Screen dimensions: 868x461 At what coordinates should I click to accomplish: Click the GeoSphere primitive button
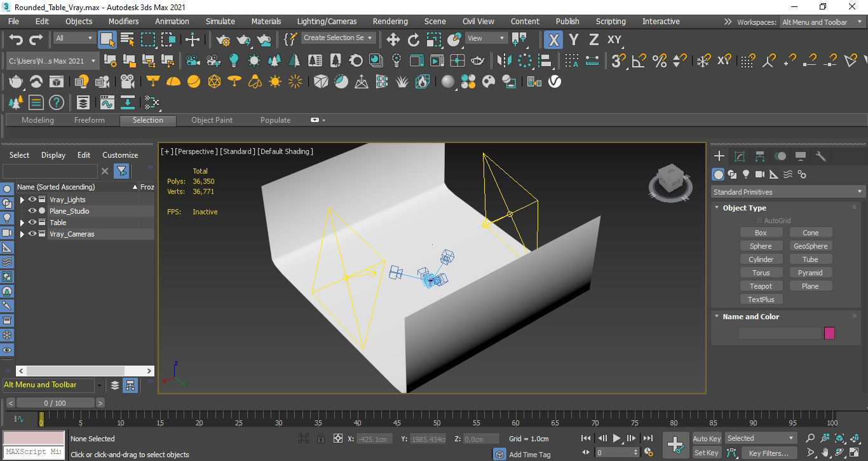pyautogui.click(x=810, y=246)
